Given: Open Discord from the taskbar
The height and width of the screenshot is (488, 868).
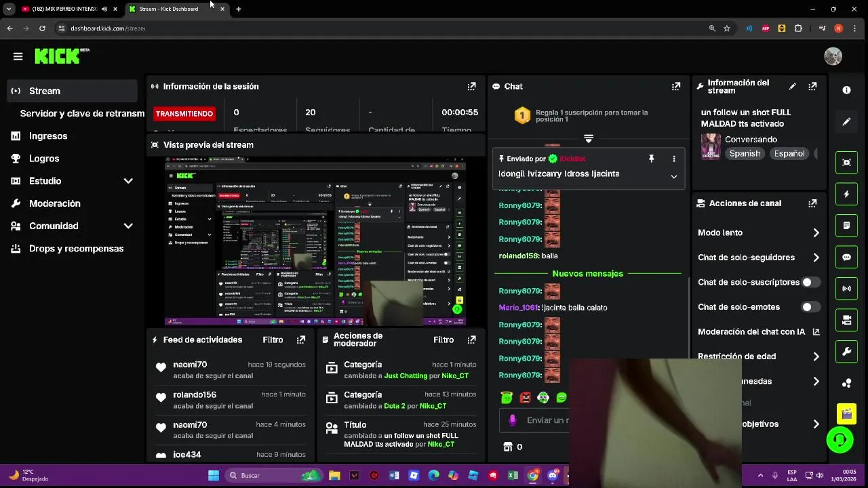Looking at the screenshot, I should (552, 475).
